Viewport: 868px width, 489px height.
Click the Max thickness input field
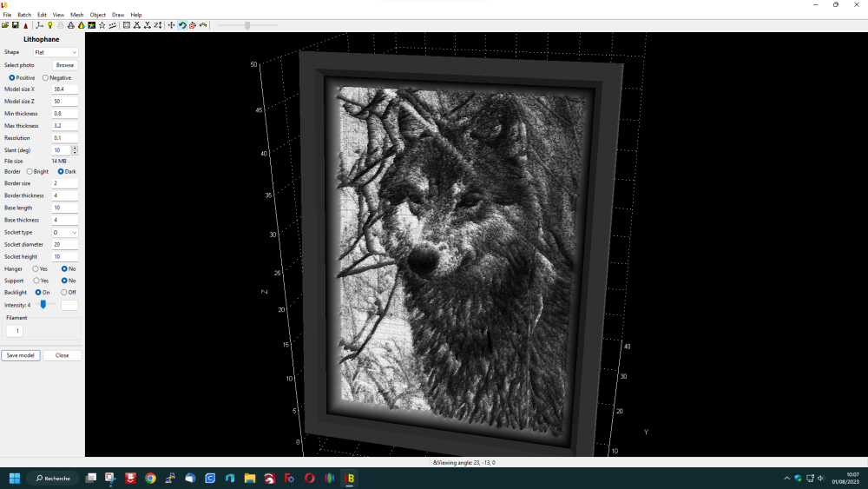(65, 126)
